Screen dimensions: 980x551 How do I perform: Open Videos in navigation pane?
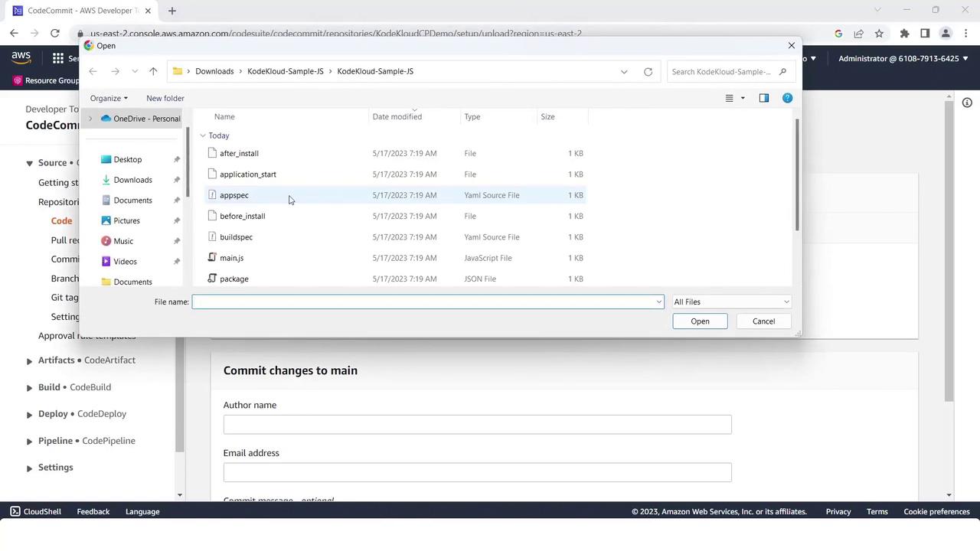coord(125,262)
